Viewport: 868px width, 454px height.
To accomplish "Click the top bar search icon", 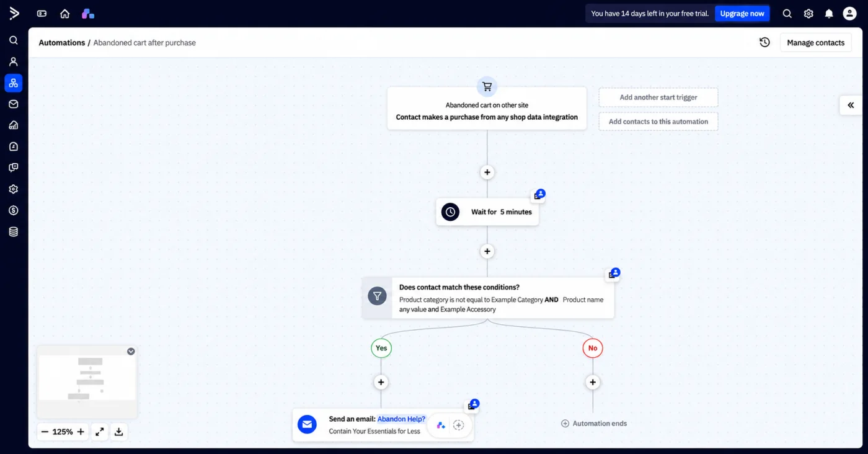I will click(x=787, y=14).
